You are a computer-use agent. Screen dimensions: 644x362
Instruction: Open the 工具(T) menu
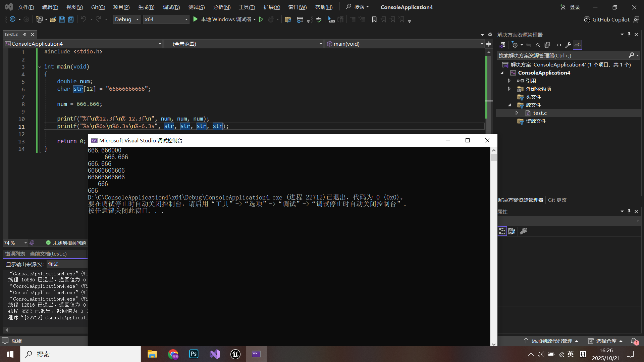[247, 7]
